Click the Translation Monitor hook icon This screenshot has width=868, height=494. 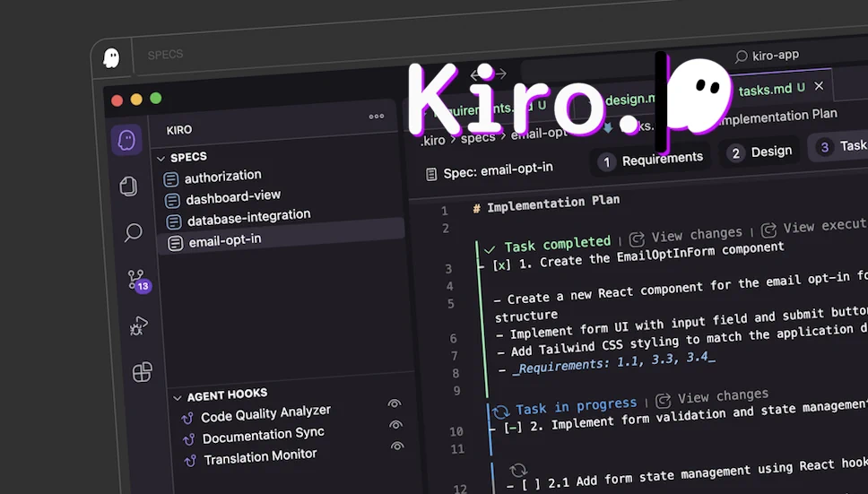click(190, 460)
